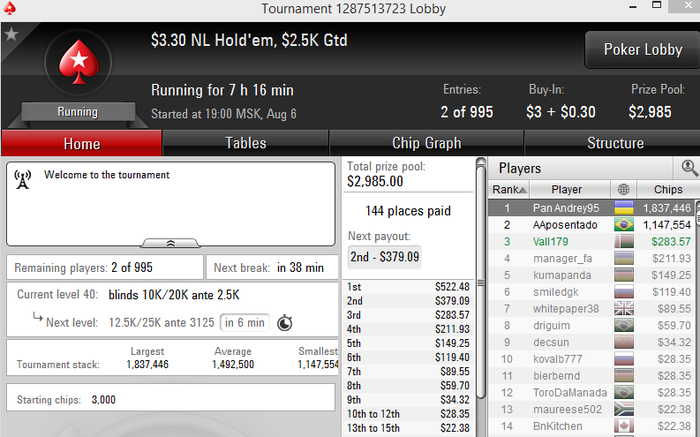Click the Brazil flag next to AAposentado
Image resolution: width=700 pixels, height=437 pixels.
(x=624, y=225)
